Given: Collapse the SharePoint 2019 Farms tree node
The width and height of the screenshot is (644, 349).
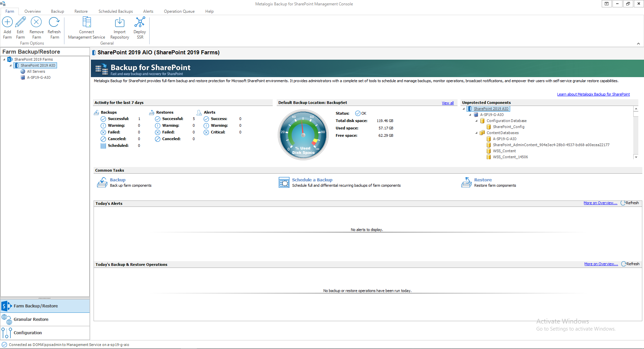Looking at the screenshot, I should [x=4, y=59].
